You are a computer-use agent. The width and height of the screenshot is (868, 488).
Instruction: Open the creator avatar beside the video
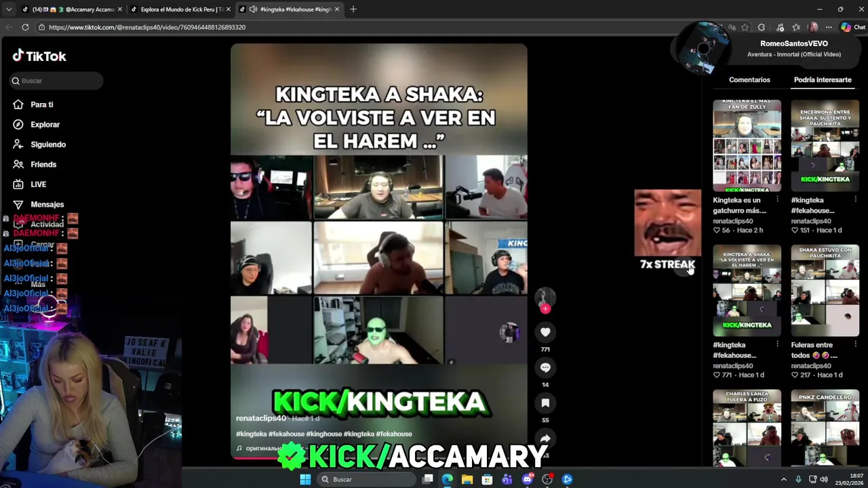(x=545, y=297)
